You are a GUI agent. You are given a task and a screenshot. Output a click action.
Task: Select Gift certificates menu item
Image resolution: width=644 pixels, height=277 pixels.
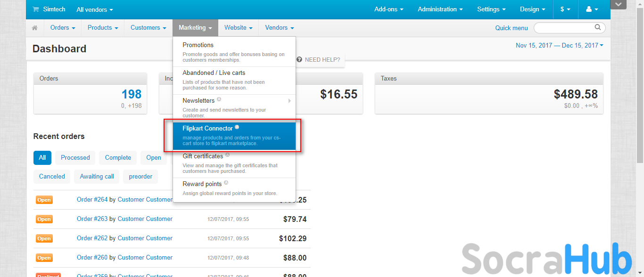234,163
